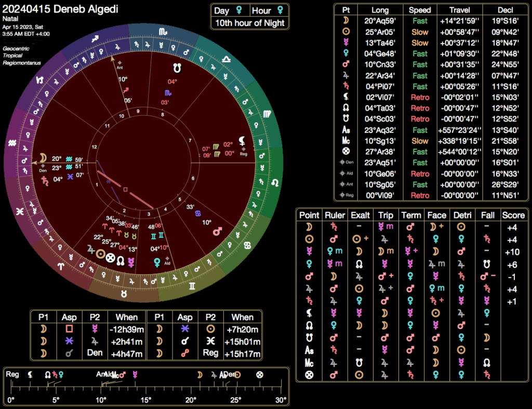
Task: Select the Aquarius sign on outer wheel
Action: point(12,143)
